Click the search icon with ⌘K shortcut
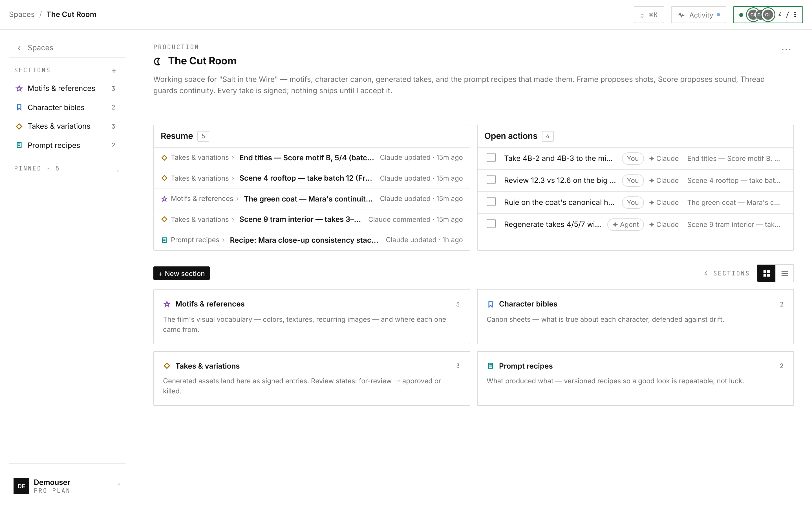Image resolution: width=812 pixels, height=508 pixels. [x=648, y=15]
